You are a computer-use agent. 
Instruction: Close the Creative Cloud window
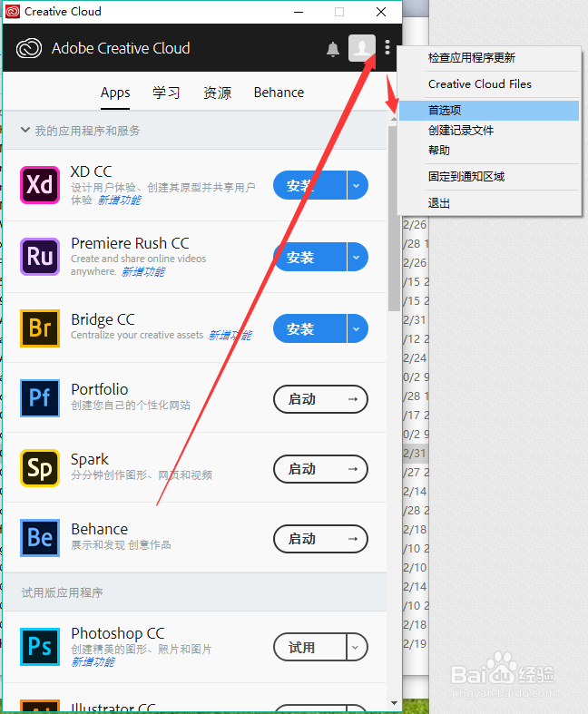coord(381,12)
